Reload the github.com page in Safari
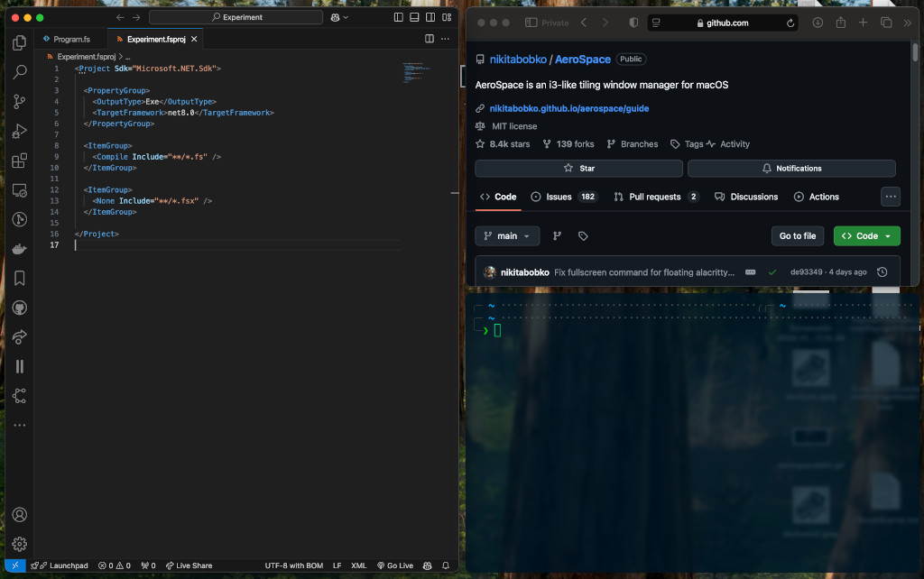 pos(790,23)
